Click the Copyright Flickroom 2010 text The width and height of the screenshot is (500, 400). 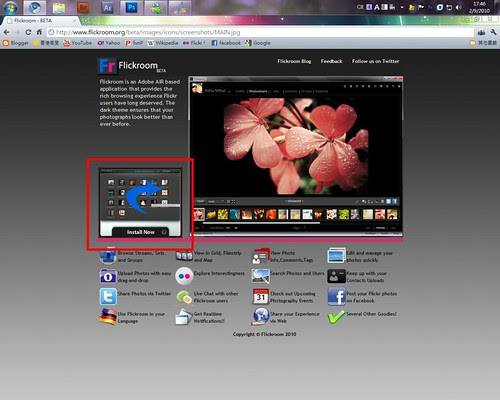(264, 334)
